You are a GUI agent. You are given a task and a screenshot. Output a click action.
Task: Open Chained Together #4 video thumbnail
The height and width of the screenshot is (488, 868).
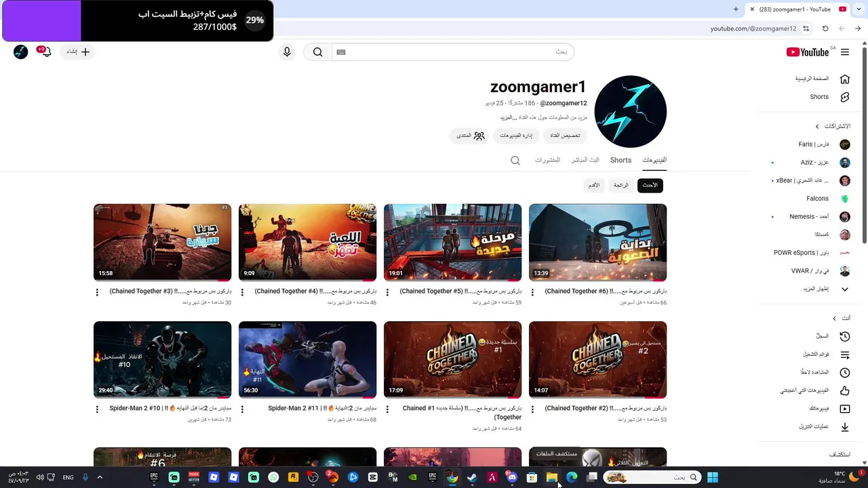[x=307, y=243]
